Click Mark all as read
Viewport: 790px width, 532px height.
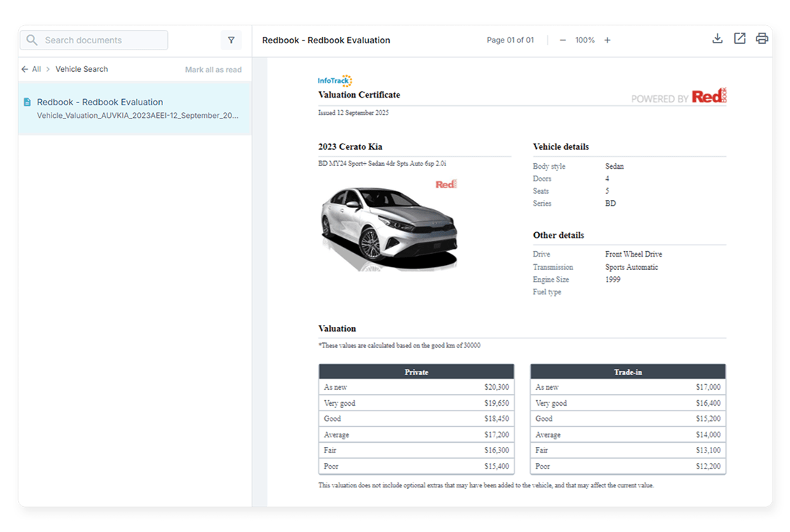click(213, 70)
